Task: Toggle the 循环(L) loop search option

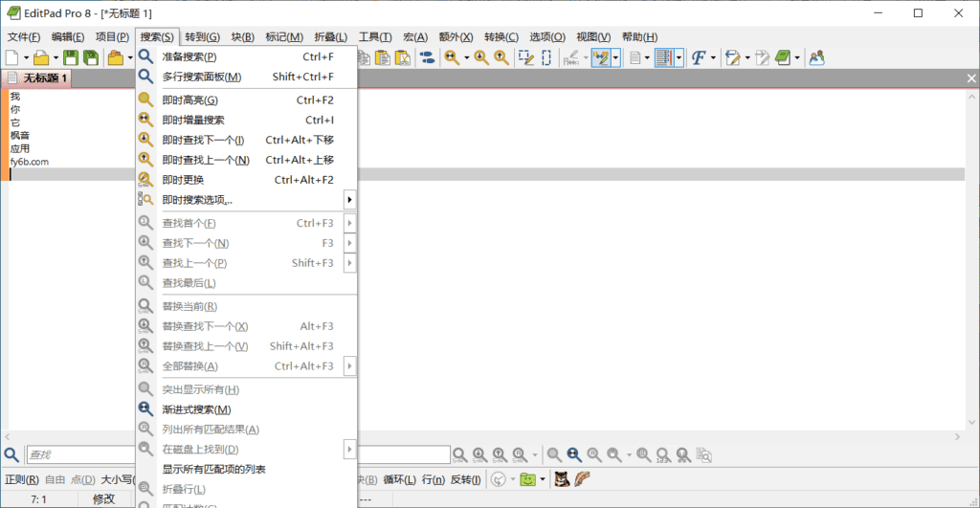Action: (x=399, y=479)
